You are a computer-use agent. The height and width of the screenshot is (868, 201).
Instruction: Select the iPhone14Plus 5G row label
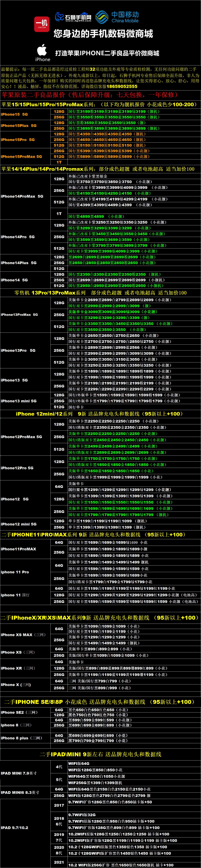[x=18, y=263]
